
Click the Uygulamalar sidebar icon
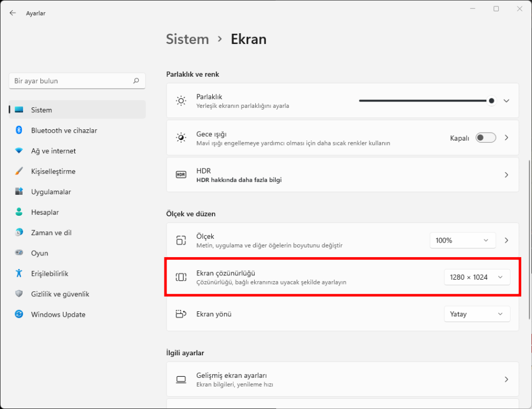[19, 192]
